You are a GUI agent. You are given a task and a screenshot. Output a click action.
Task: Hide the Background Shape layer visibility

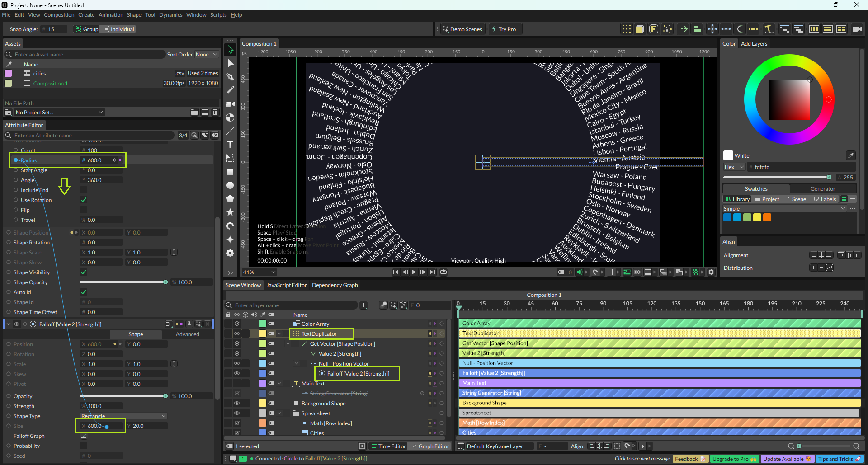[236, 403]
